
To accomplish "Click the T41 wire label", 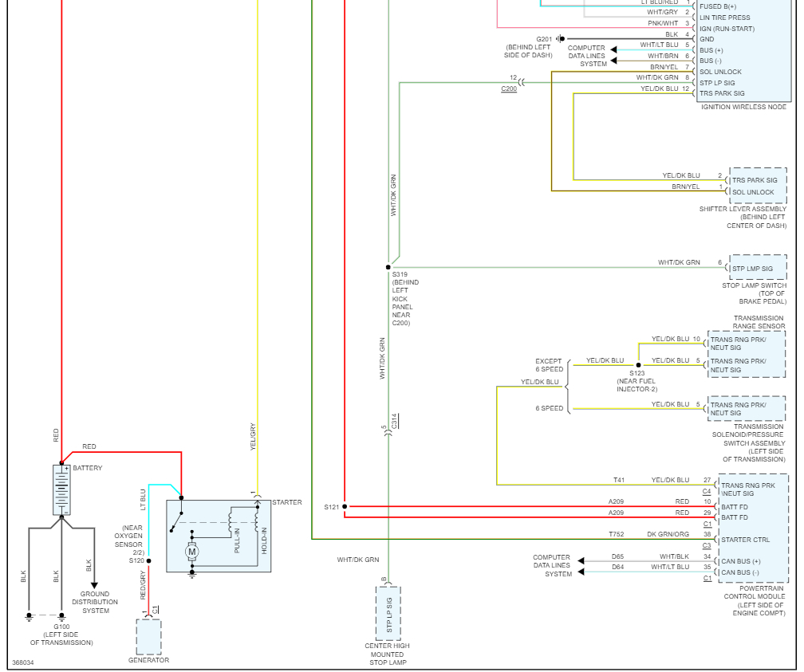I will point(619,480).
